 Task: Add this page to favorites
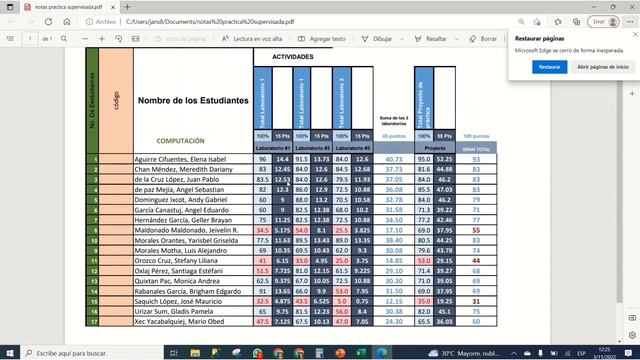[x=537, y=22]
